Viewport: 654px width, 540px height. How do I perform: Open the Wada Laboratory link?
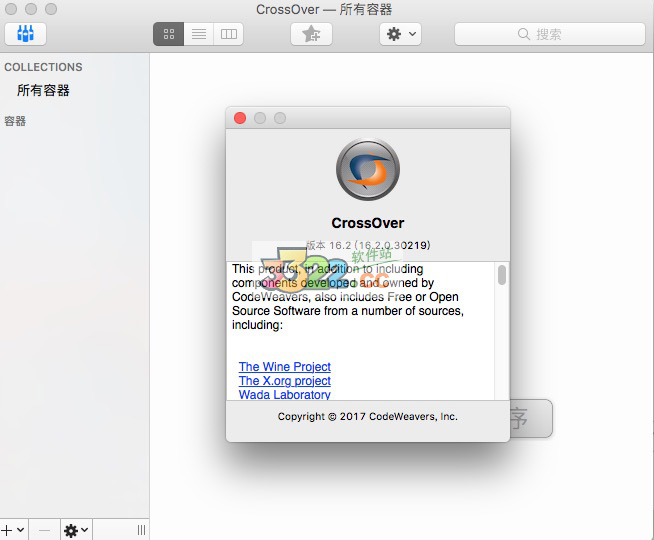click(x=284, y=394)
